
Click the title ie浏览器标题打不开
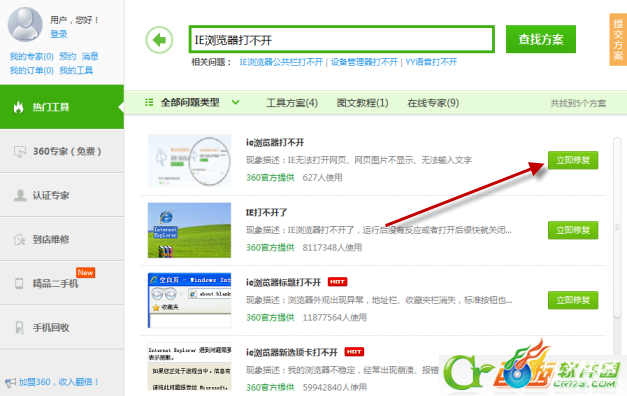coord(283,282)
